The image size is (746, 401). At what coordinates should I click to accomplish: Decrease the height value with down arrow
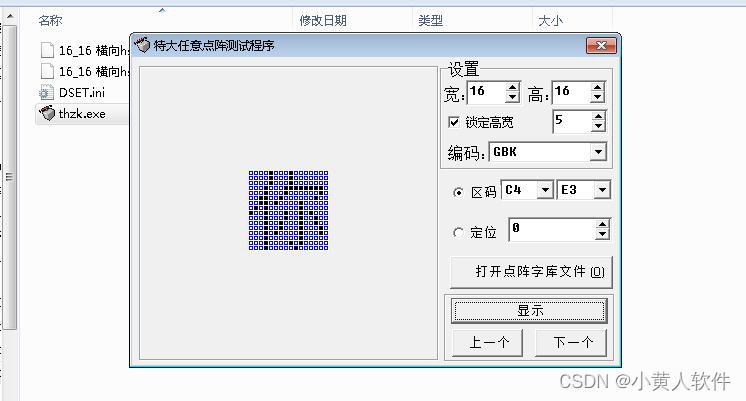click(x=598, y=98)
